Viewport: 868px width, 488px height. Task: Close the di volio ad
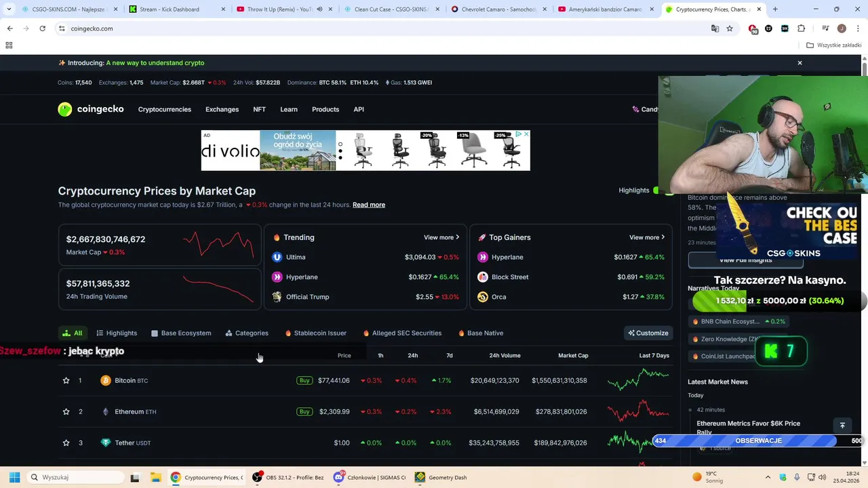[526, 134]
